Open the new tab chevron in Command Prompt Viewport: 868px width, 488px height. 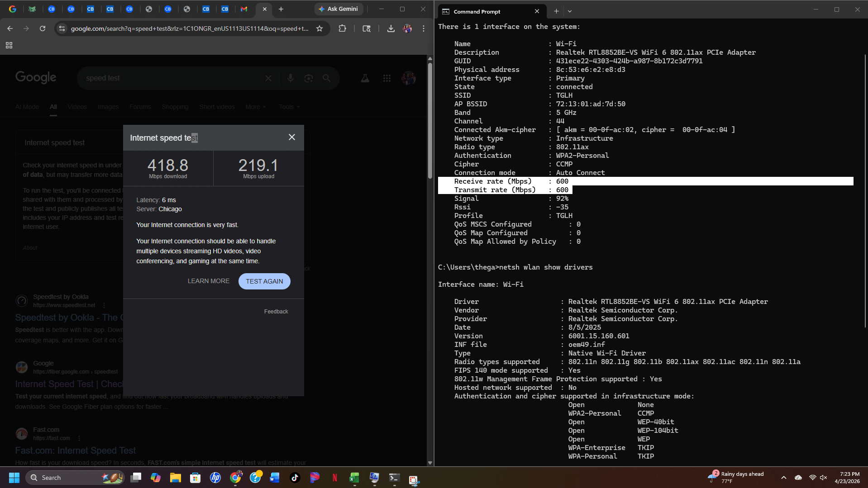tap(570, 11)
